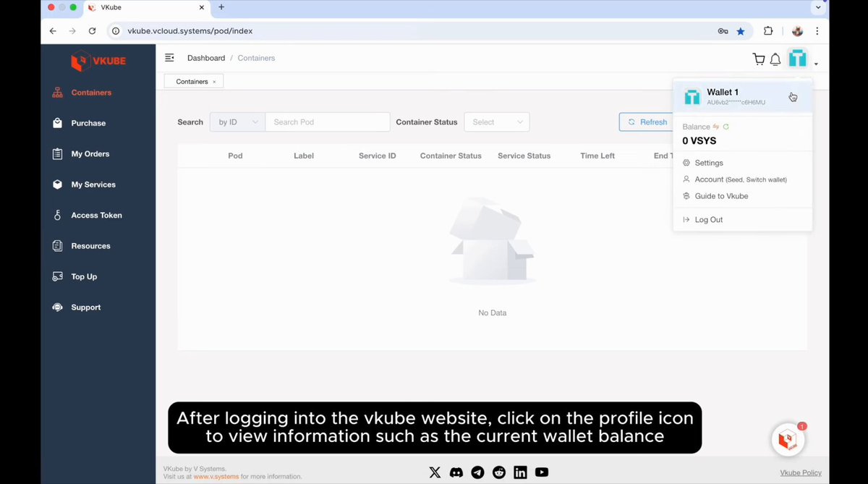Click the Refresh button

(x=646, y=122)
